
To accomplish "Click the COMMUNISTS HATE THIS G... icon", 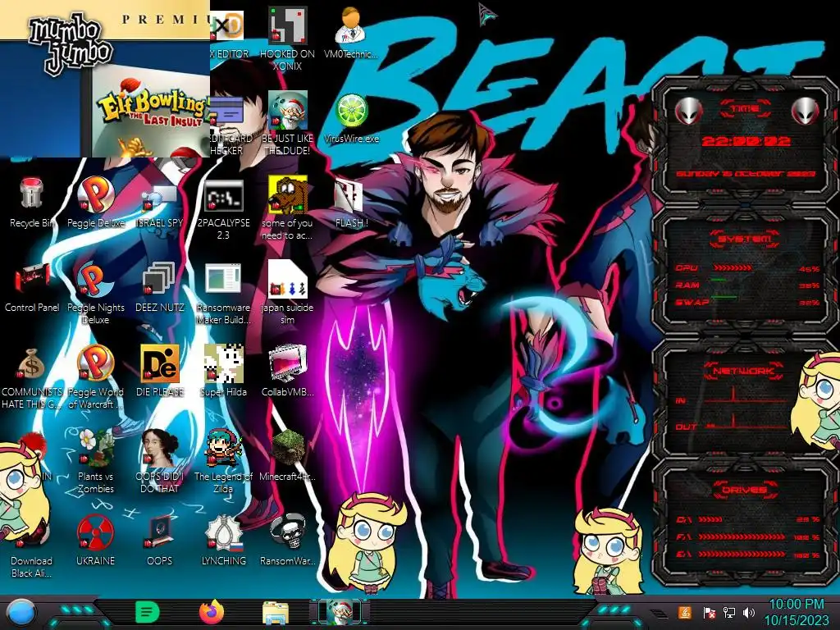I will [31, 364].
